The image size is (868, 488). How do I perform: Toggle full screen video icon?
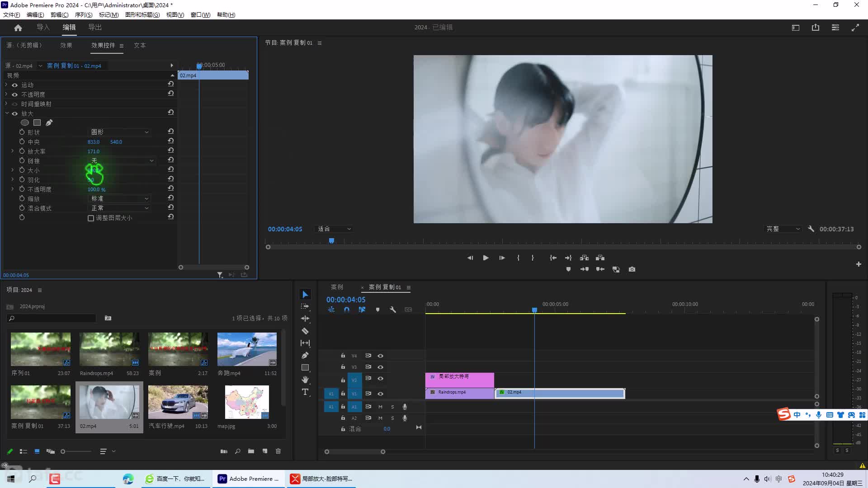tap(855, 28)
